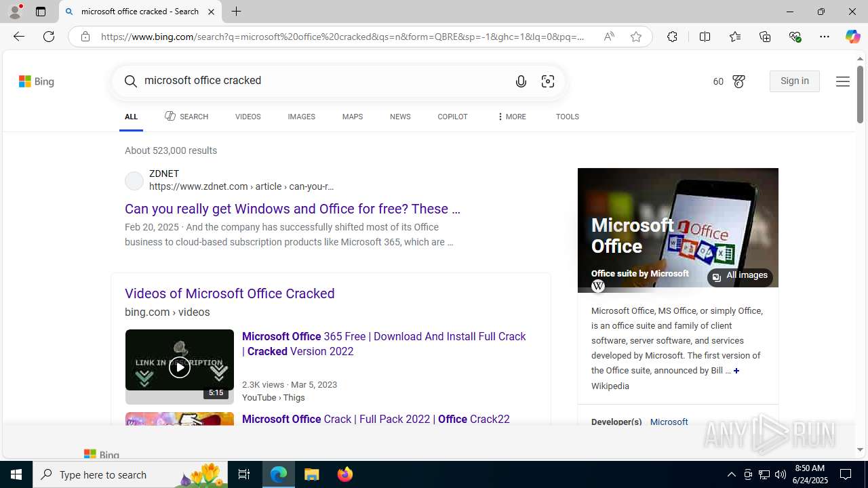The width and height of the screenshot is (868, 488).
Task: Open Bing hamburger settings menu
Action: 842,81
